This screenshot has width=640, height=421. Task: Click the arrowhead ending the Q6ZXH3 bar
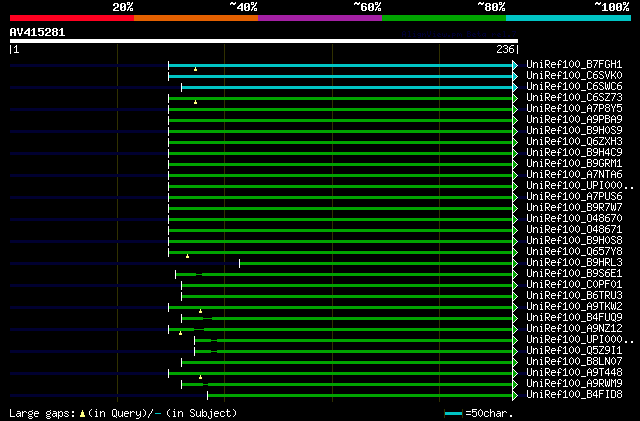click(x=515, y=143)
